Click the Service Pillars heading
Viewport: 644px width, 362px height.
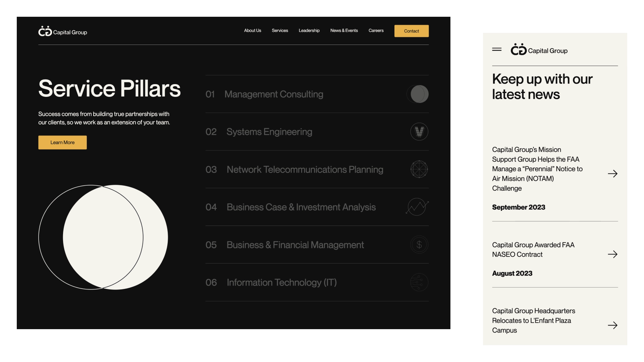[109, 88]
